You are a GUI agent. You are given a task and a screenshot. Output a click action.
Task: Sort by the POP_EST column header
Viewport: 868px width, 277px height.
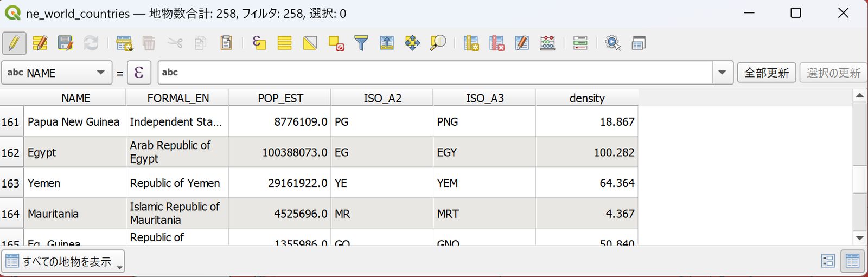point(280,98)
